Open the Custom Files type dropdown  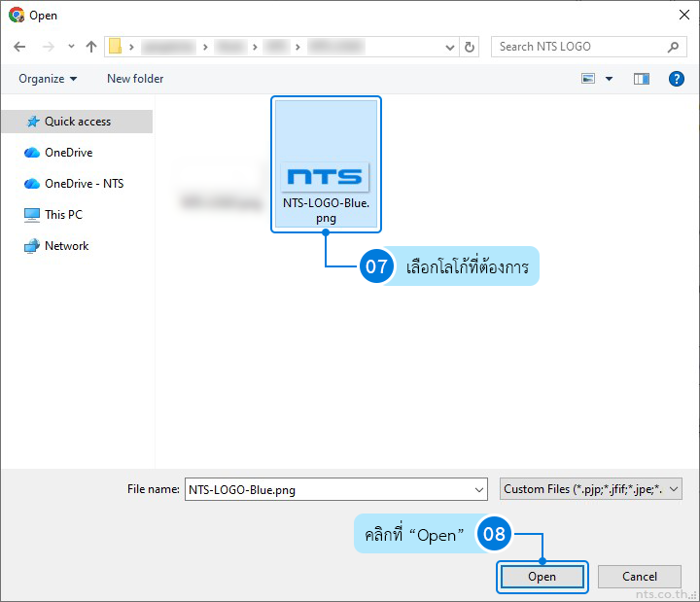click(591, 489)
